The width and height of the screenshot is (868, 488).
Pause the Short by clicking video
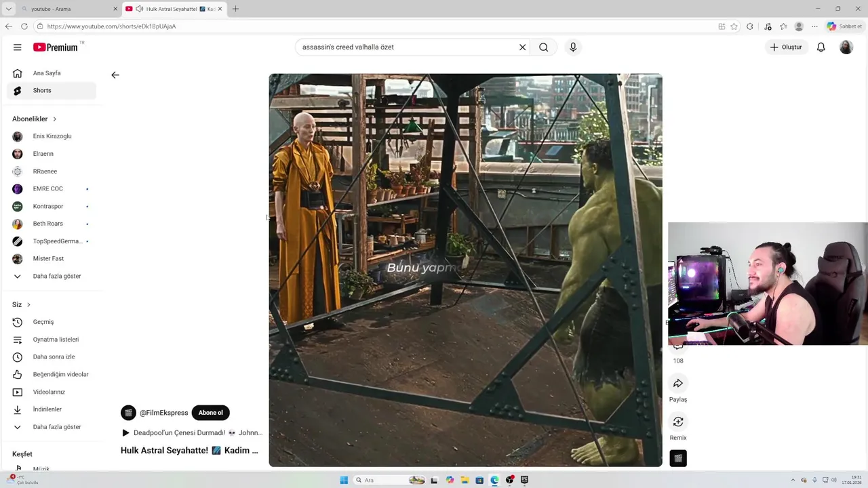coord(465,270)
